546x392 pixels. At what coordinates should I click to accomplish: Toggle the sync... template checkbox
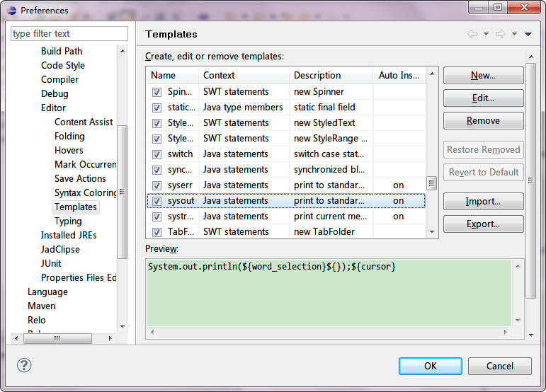(157, 170)
